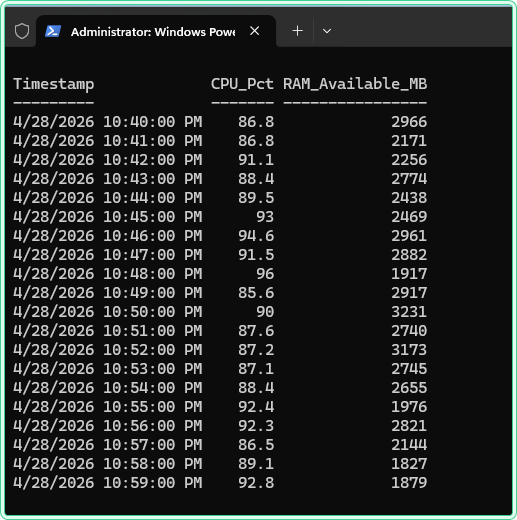517x520 pixels.
Task: Click RAM value 3231
Action: (x=409, y=312)
